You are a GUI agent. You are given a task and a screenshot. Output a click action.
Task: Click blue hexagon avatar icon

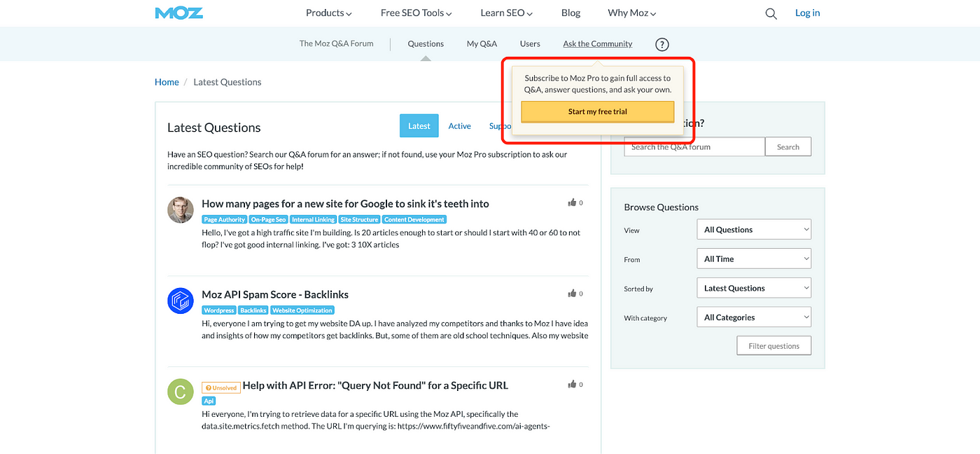(x=180, y=301)
